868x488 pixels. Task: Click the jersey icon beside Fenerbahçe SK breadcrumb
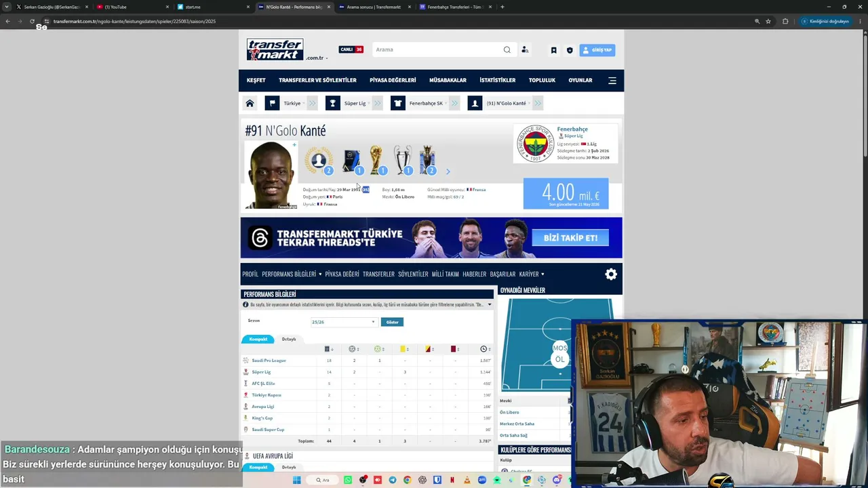point(398,103)
